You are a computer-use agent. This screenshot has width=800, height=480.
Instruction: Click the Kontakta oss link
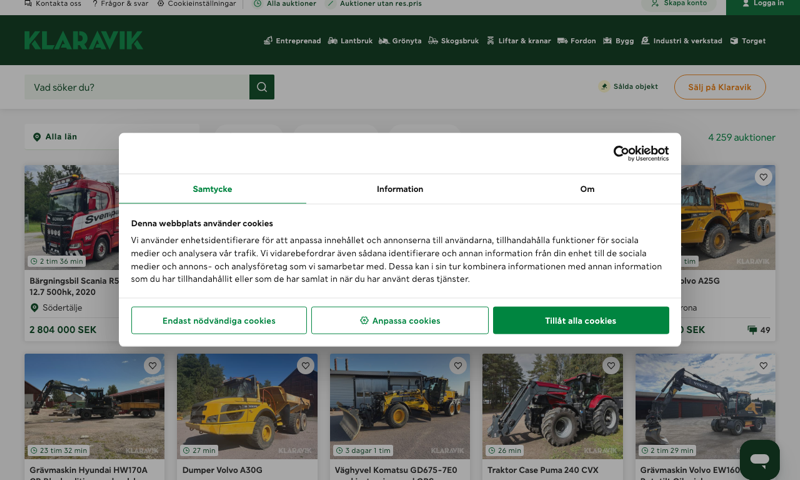click(x=53, y=4)
